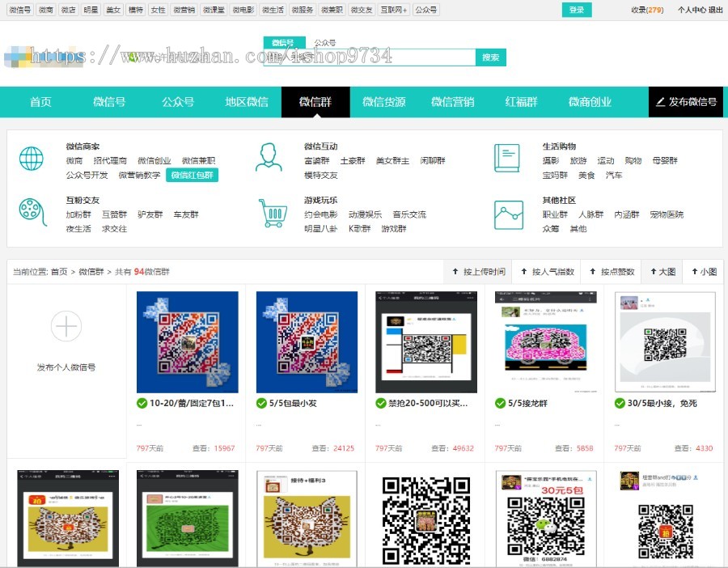
Task: Select the 微信号 search tab
Action: pos(284,43)
